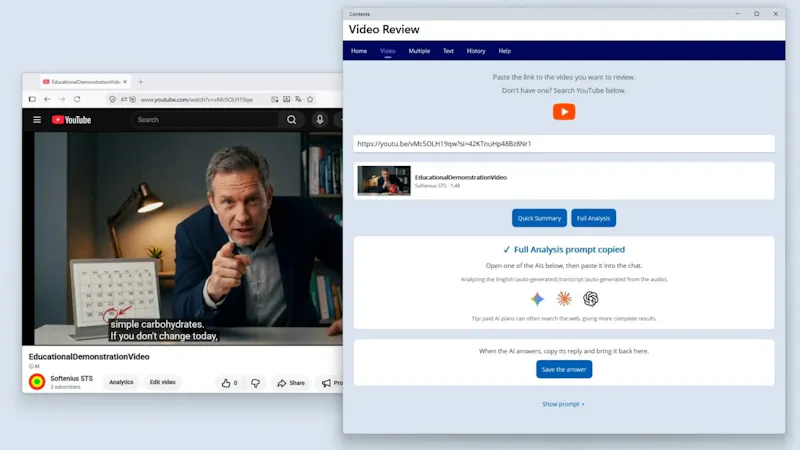The image size is (800, 450).
Task: Toggle the browser sidebar panel icon
Action: pos(32,99)
